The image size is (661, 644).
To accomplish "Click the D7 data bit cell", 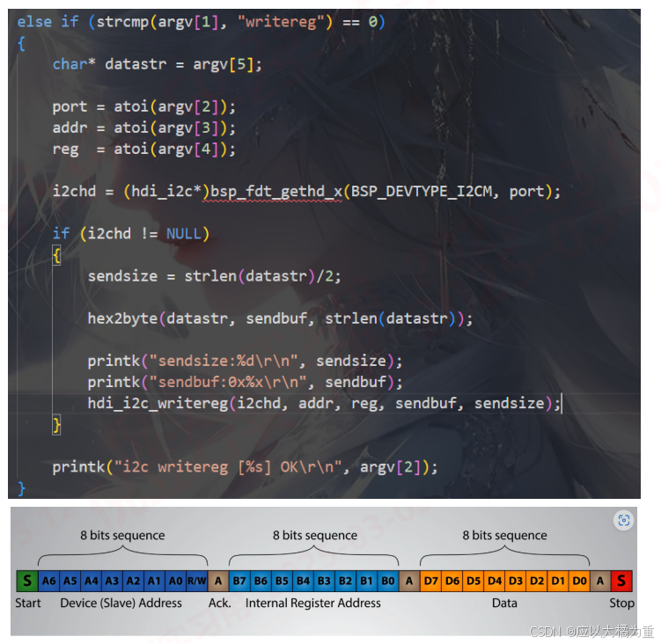I will pos(430,581).
